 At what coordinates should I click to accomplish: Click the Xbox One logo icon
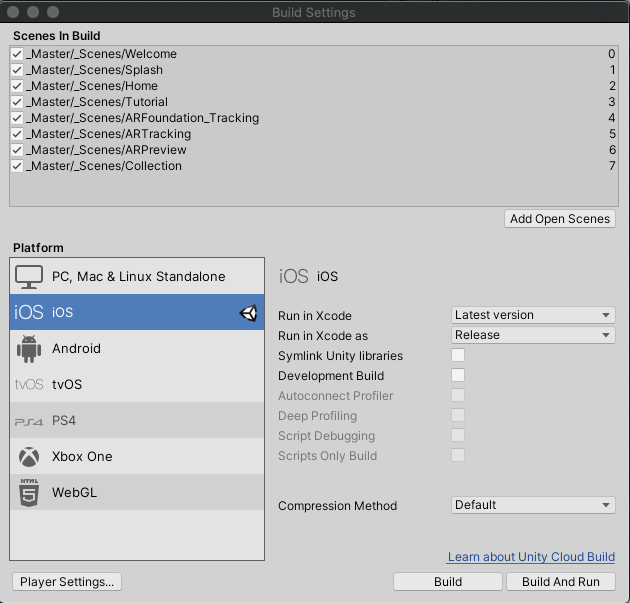tap(29, 457)
